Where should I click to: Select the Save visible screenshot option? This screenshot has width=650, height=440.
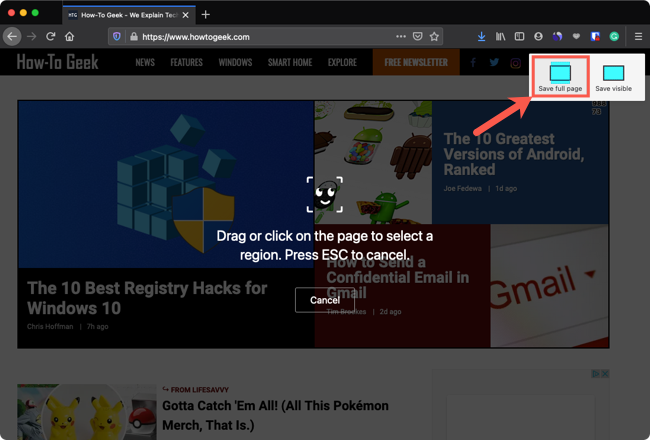[x=613, y=77]
